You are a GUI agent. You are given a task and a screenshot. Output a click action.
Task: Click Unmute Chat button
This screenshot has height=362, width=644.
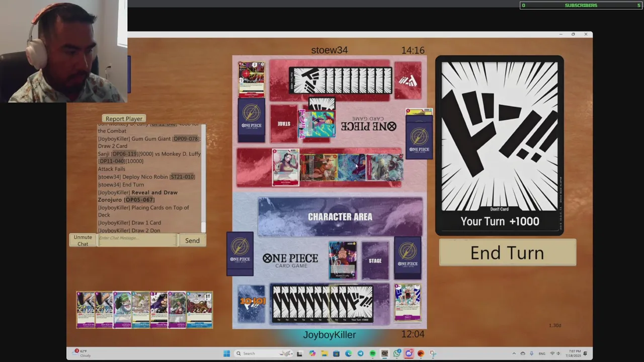pos(83,240)
